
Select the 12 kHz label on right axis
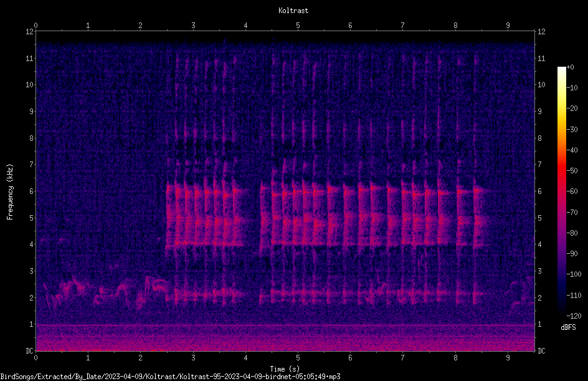click(541, 32)
